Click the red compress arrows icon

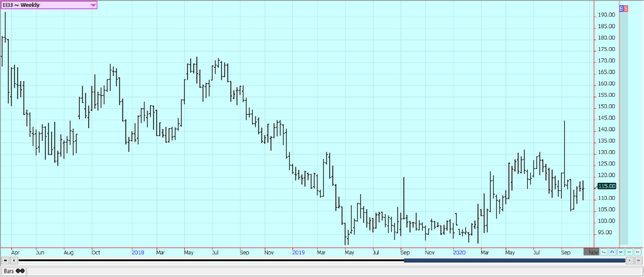click(638, 252)
